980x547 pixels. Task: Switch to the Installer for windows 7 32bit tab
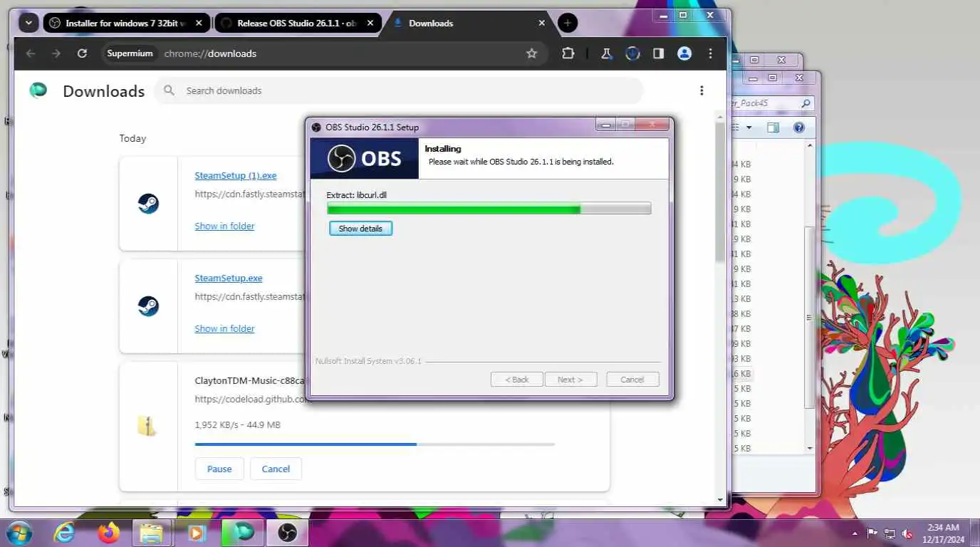pyautogui.click(x=125, y=23)
